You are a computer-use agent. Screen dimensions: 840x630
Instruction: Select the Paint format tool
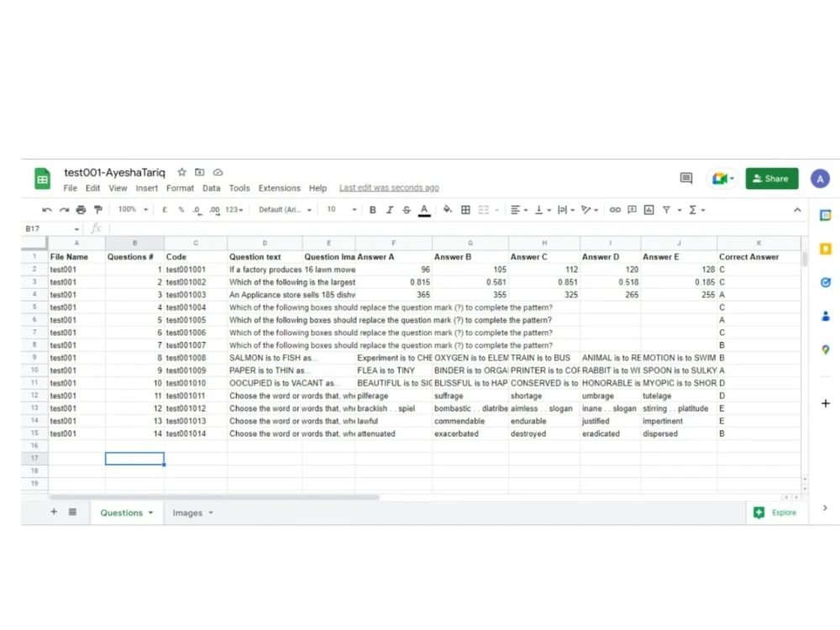[x=98, y=209]
